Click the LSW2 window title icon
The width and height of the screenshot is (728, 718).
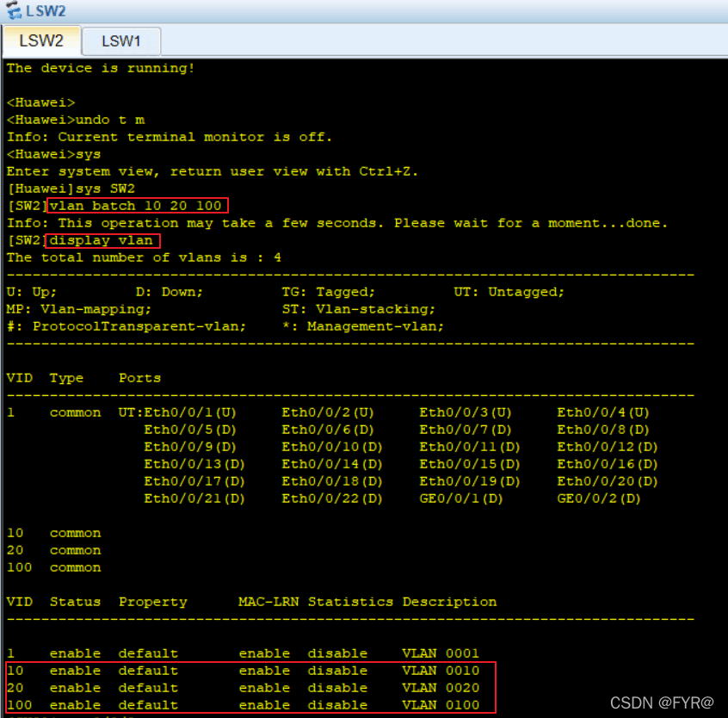(14, 9)
